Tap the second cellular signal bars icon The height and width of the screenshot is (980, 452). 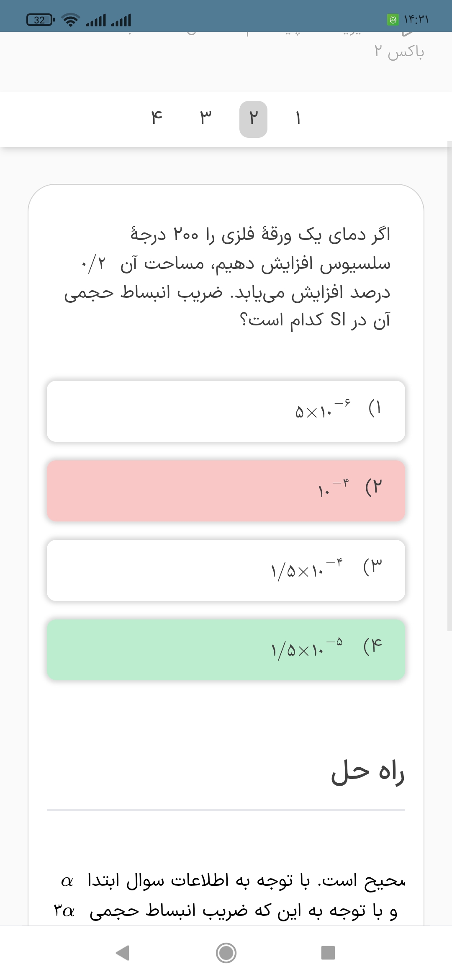(x=121, y=20)
